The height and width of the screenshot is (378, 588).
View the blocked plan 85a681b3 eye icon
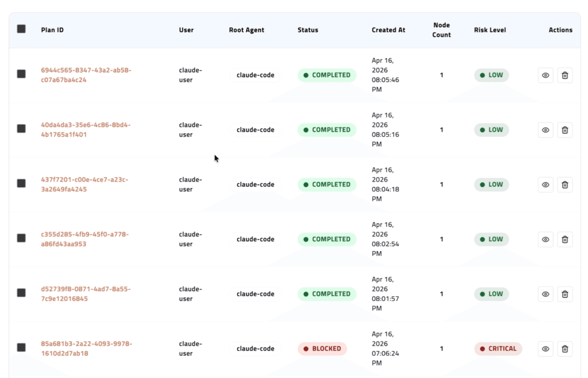(x=545, y=349)
